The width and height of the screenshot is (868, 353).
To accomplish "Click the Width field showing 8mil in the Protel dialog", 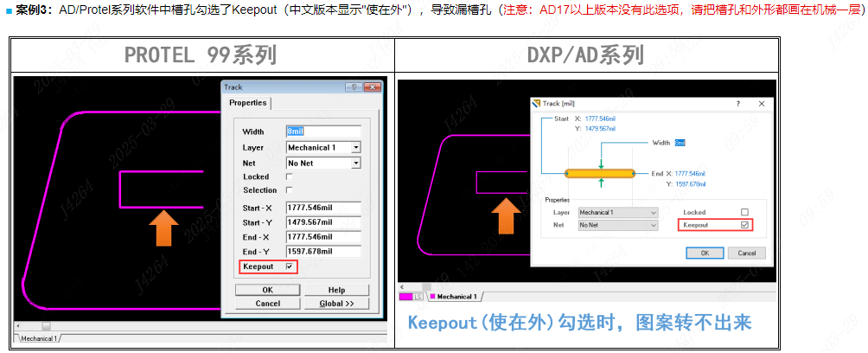I will (324, 132).
